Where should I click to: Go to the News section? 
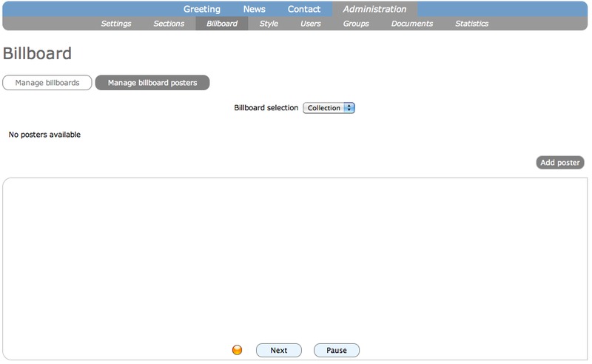click(x=254, y=10)
